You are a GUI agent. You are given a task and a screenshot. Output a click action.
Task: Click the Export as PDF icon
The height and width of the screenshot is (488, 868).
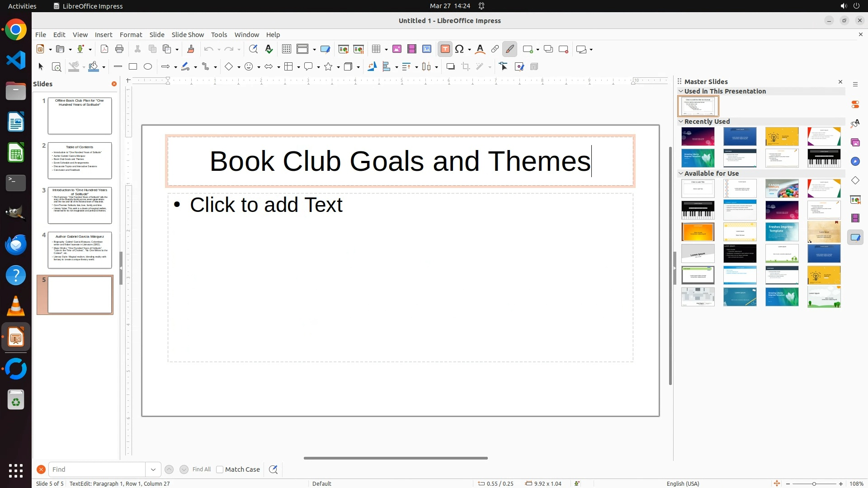coord(104,49)
